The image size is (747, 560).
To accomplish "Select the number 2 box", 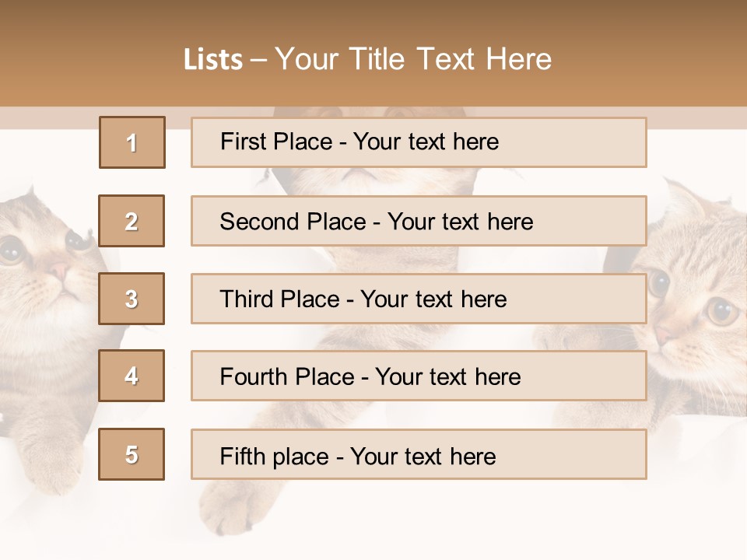I will [x=132, y=221].
